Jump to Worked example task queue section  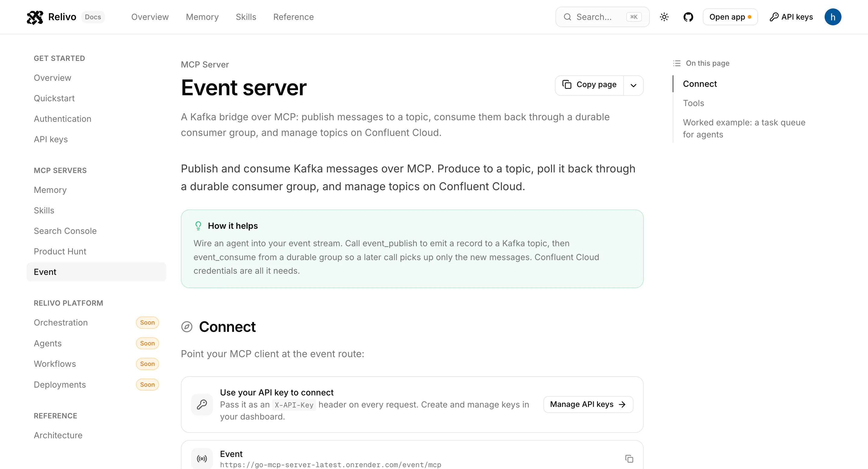[x=744, y=128]
